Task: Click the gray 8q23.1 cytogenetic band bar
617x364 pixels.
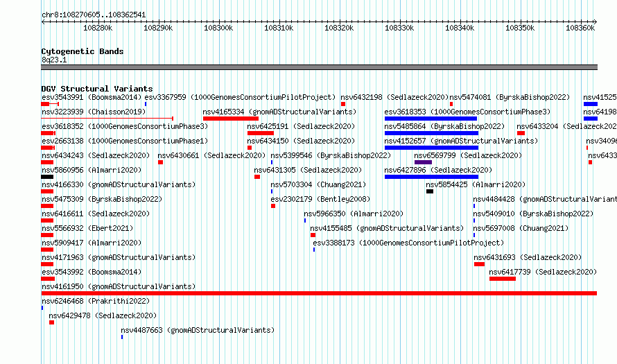Action: 319,67
